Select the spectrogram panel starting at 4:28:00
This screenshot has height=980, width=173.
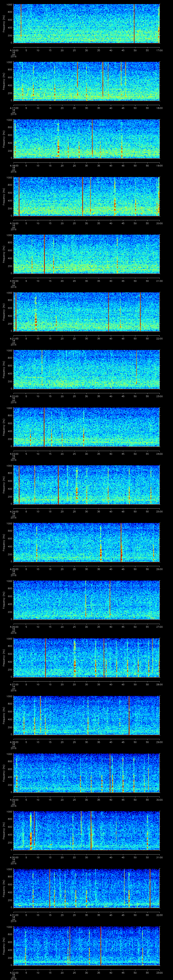(x=87, y=715)
